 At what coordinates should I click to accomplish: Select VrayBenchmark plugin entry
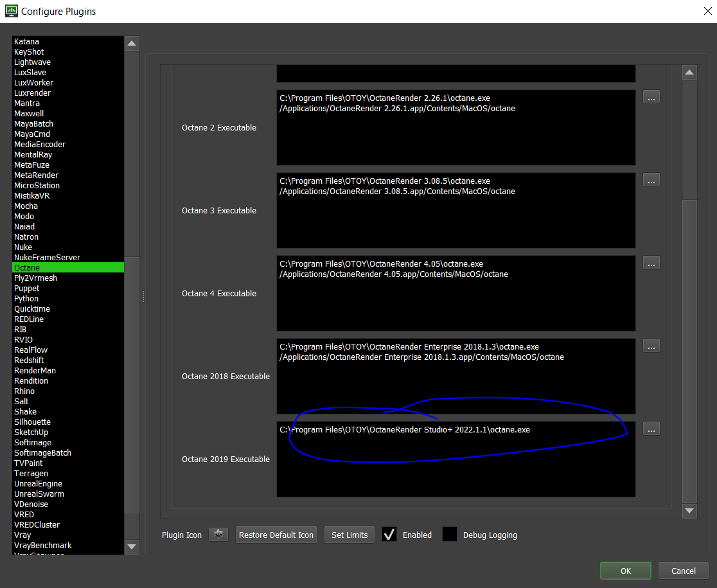coord(67,546)
